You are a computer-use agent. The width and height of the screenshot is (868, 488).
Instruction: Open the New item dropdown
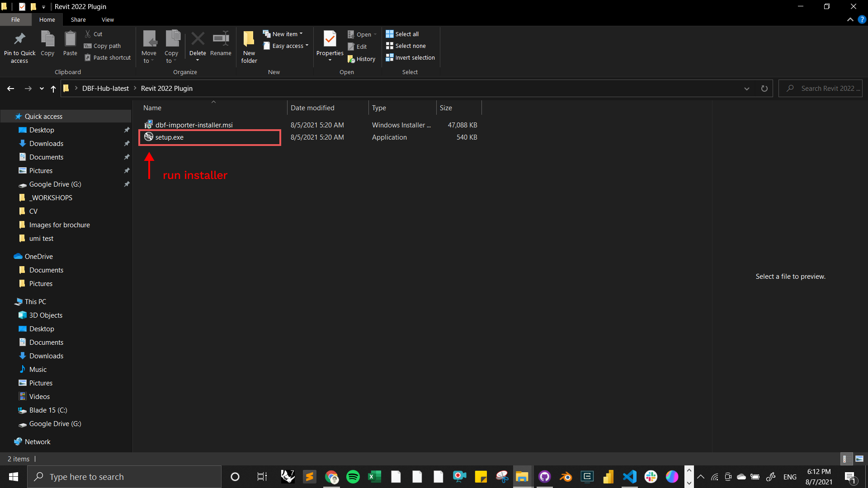pos(283,34)
